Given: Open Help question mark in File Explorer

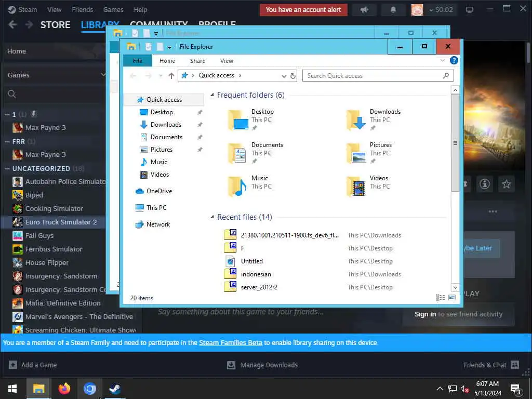Looking at the screenshot, I should tap(454, 60).
